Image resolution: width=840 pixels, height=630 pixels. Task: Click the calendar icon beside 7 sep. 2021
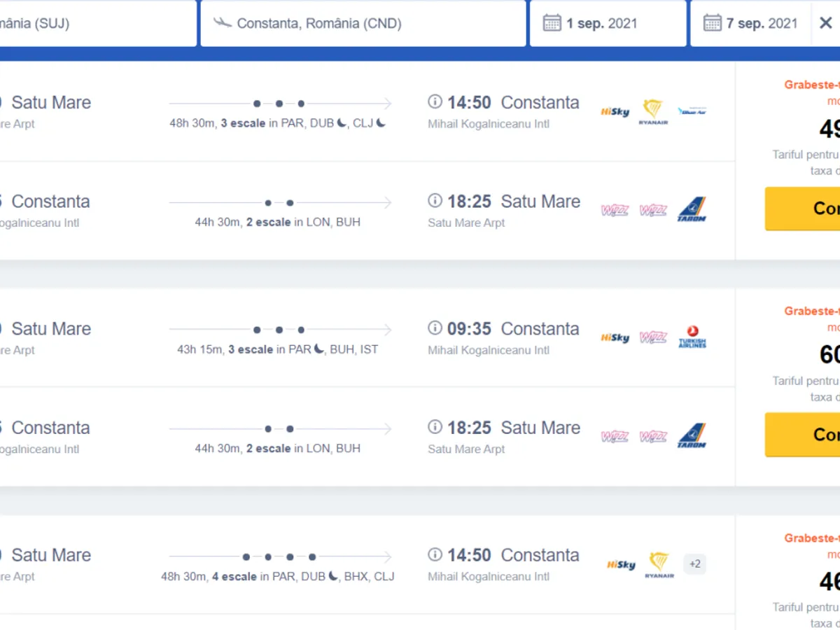(713, 23)
